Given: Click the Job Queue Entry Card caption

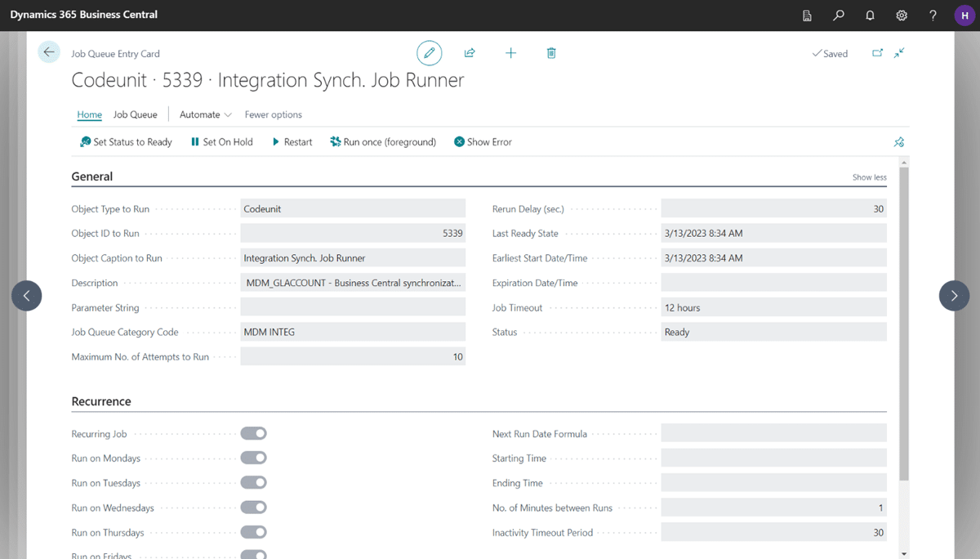Looking at the screenshot, I should (x=115, y=54).
